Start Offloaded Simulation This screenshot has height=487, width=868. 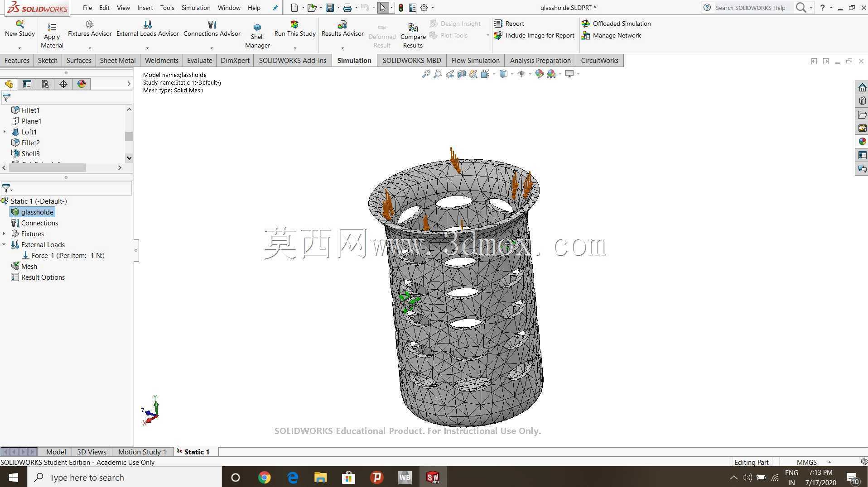click(x=616, y=24)
